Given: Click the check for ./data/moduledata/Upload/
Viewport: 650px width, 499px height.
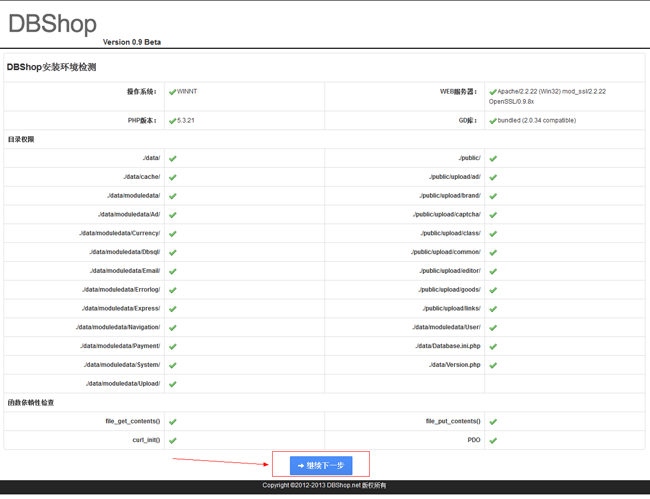Looking at the screenshot, I should pyautogui.click(x=172, y=384).
